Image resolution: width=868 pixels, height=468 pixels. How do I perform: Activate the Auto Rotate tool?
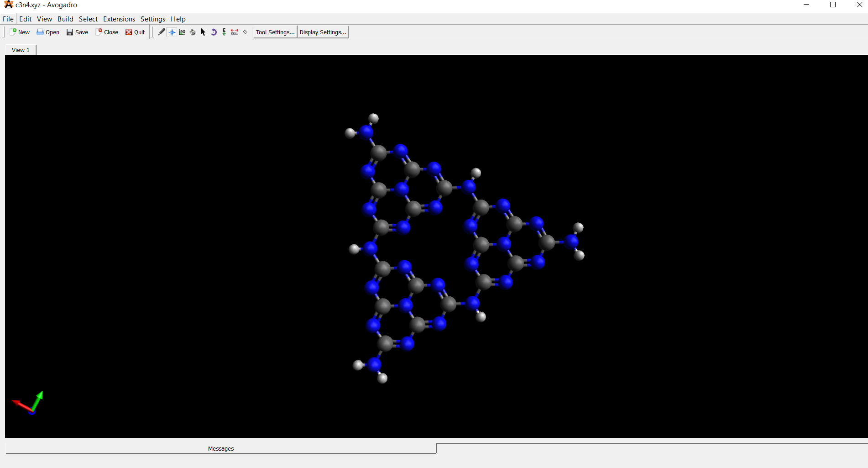tap(214, 32)
